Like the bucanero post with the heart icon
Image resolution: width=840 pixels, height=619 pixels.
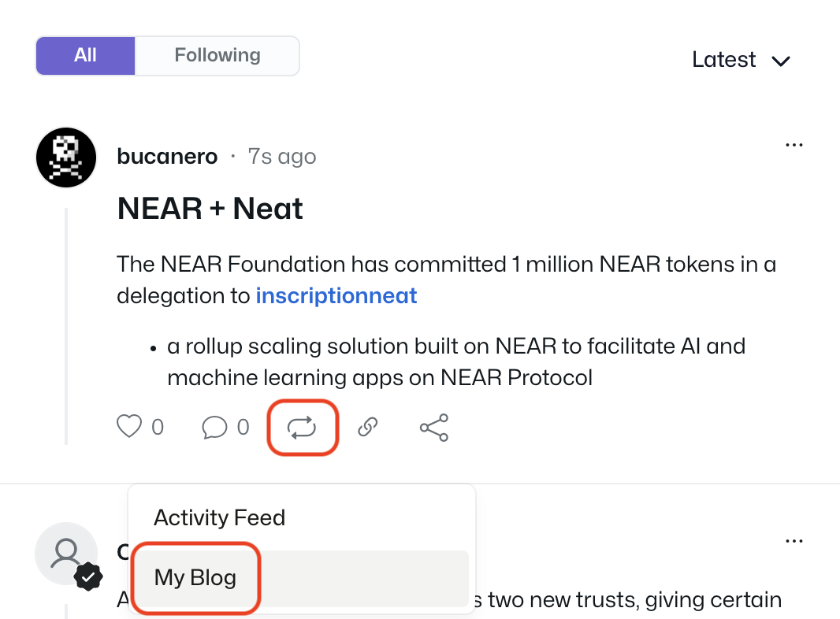[129, 427]
